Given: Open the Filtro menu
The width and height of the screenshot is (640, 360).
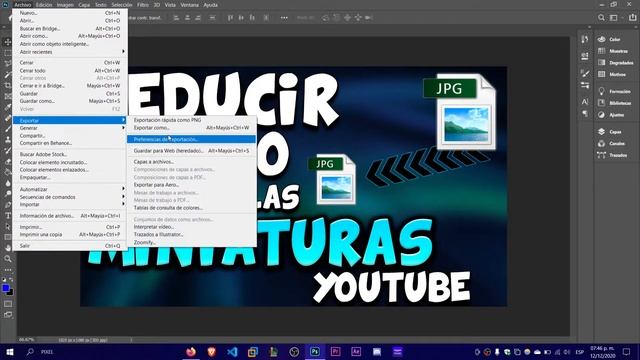Looking at the screenshot, I should pyautogui.click(x=142, y=5).
